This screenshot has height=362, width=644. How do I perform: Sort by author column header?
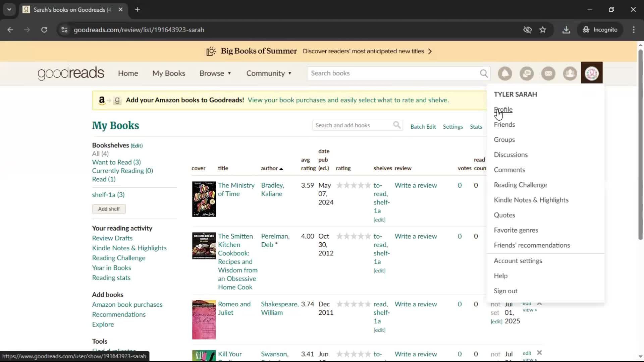click(x=272, y=168)
